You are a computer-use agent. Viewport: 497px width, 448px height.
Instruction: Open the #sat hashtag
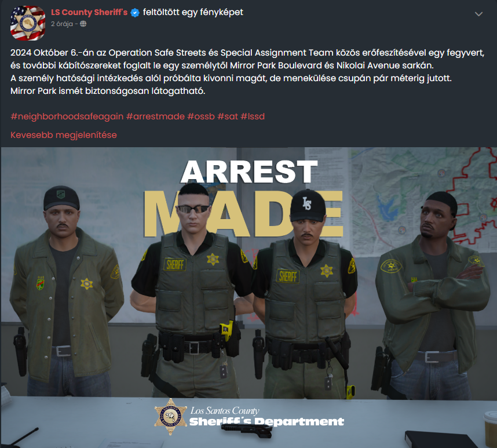click(x=228, y=116)
